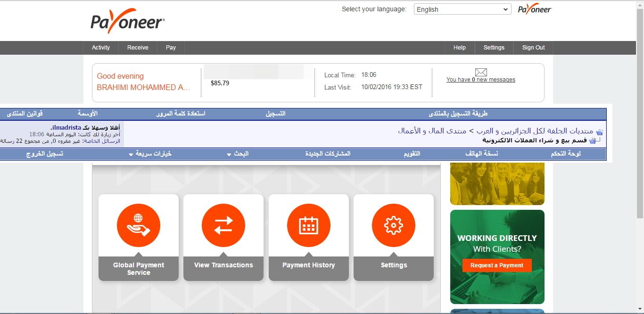Viewport: 644px width, 314px height.
Task: Open the English language dropdown
Action: [x=462, y=9]
